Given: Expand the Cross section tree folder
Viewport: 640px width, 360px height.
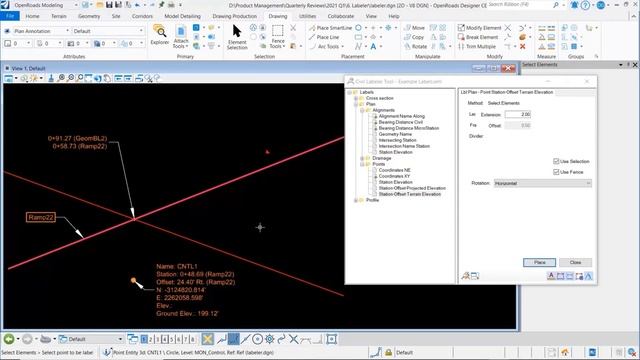Looking at the screenshot, I should point(356,98).
